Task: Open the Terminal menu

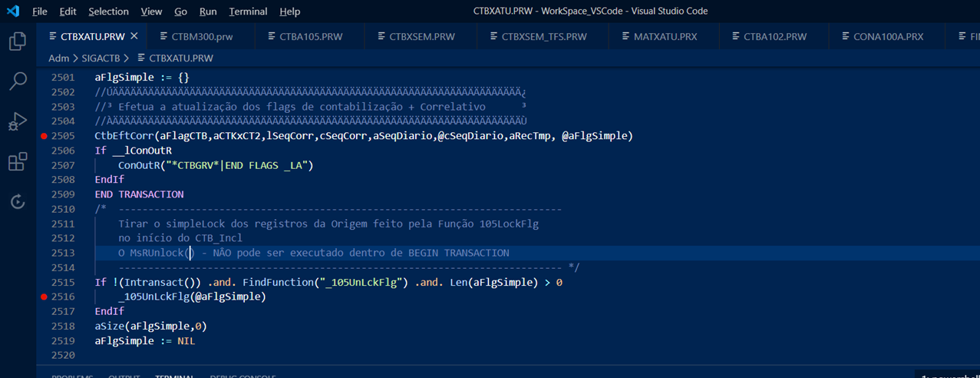Action: 248,12
